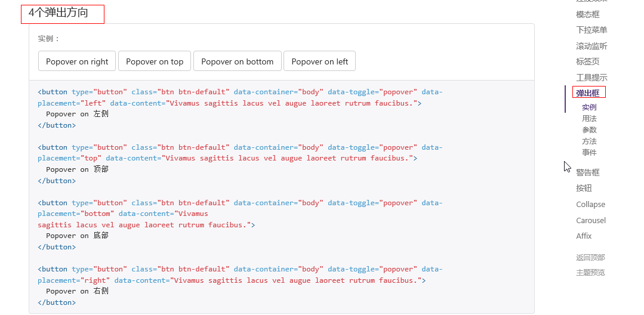
Task: Trigger the "Popover on bottom" button
Action: click(x=237, y=61)
